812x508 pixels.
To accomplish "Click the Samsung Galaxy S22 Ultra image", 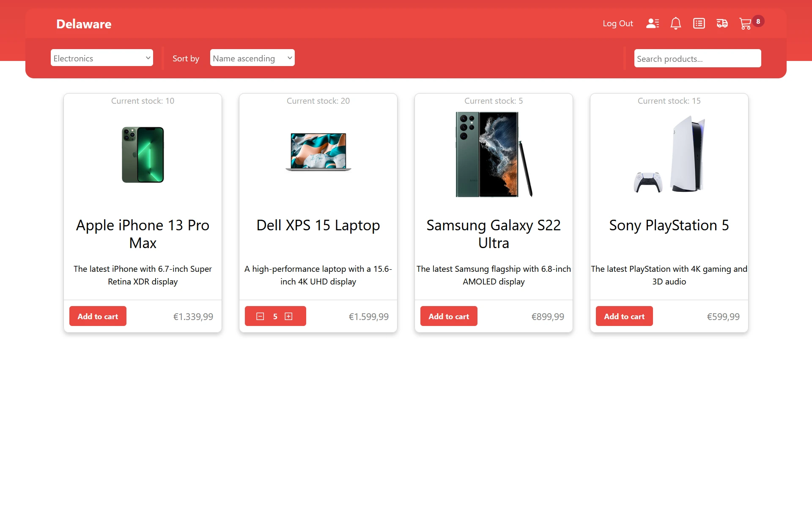I will pos(494,155).
